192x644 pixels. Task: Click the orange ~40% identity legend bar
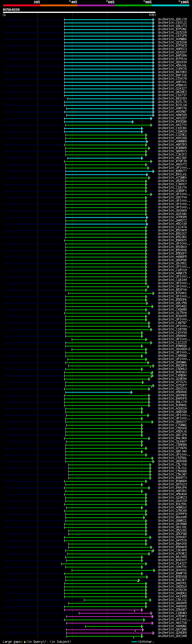(x=59, y=5)
